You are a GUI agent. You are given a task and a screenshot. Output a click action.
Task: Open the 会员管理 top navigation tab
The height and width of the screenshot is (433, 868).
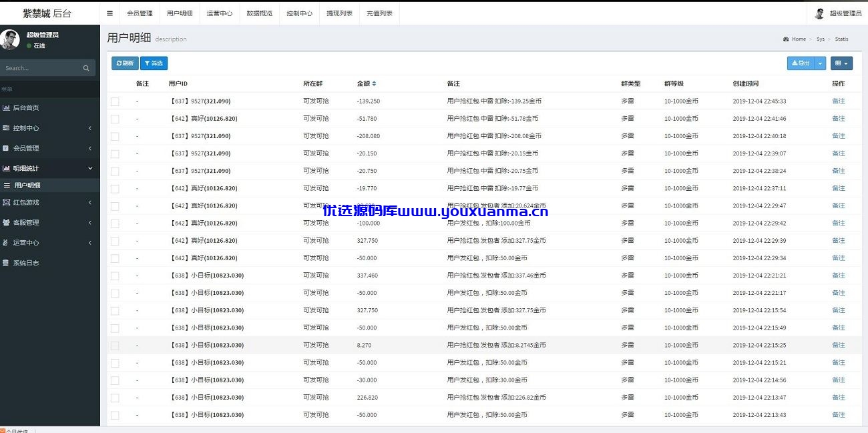point(140,13)
